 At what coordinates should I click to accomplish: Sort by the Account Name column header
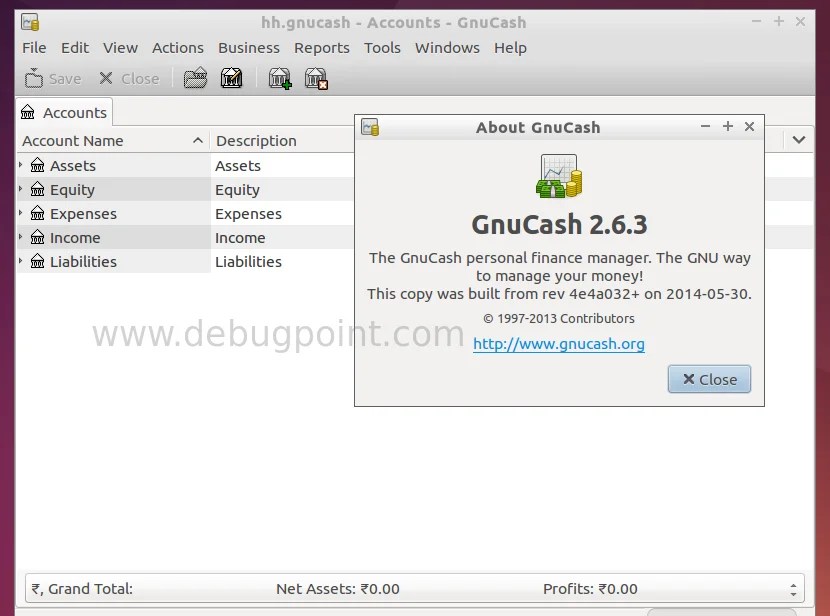click(x=113, y=141)
